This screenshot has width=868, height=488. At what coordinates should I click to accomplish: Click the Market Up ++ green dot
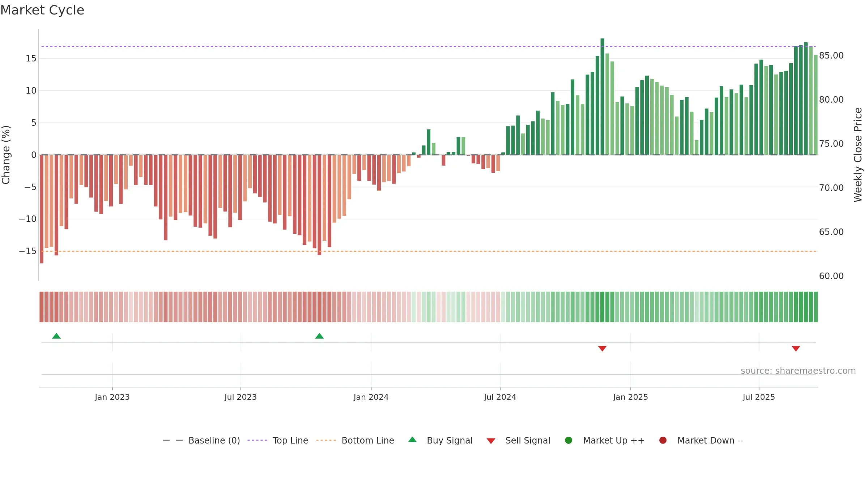569,440
